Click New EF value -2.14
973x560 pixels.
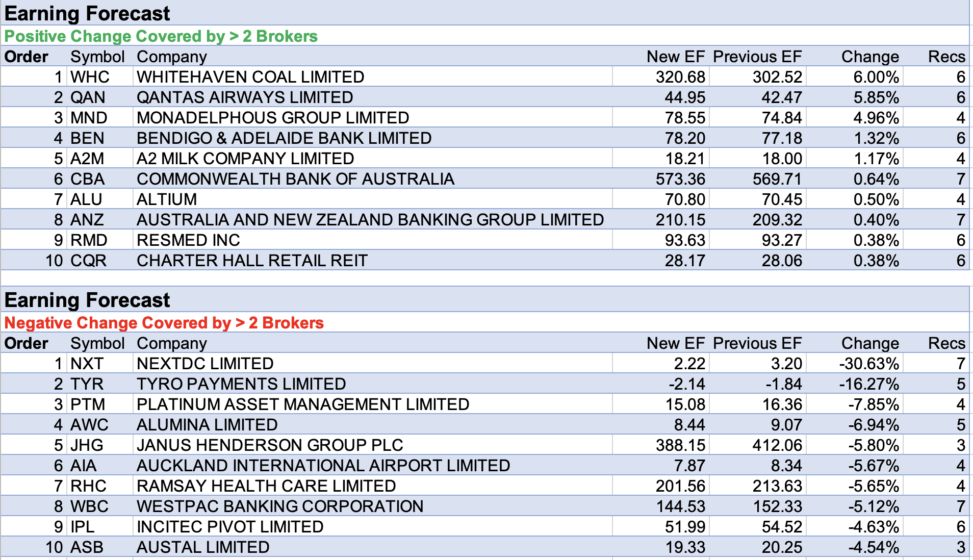[686, 384]
